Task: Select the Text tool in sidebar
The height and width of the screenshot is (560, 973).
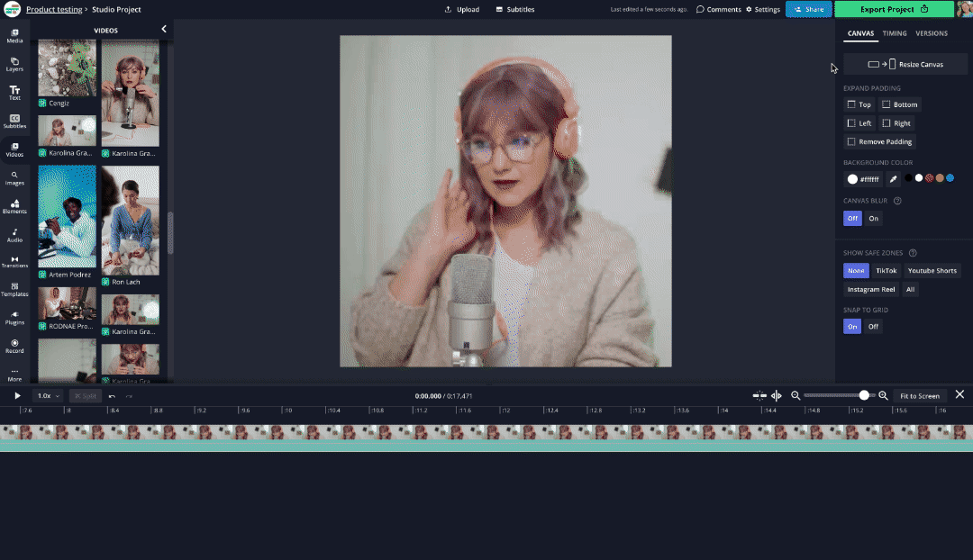Action: tap(14, 92)
